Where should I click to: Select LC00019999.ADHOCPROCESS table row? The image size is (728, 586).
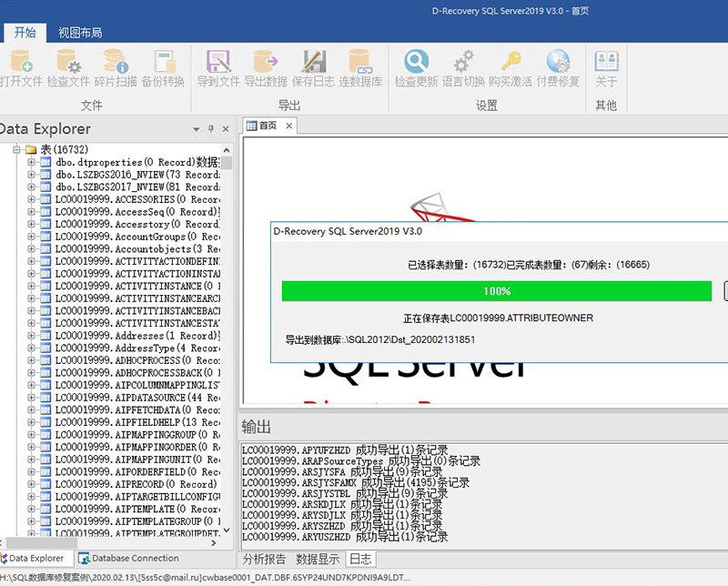coord(137,360)
